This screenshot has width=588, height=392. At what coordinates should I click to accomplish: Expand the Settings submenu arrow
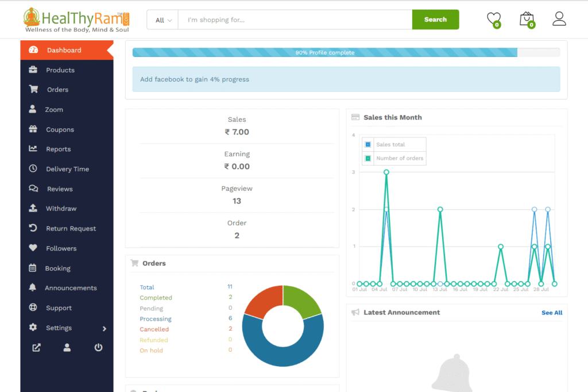105,329
